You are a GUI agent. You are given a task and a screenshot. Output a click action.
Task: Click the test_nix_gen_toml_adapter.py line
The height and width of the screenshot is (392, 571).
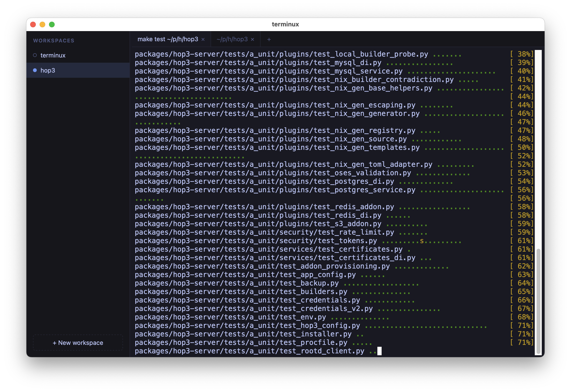coord(334,164)
